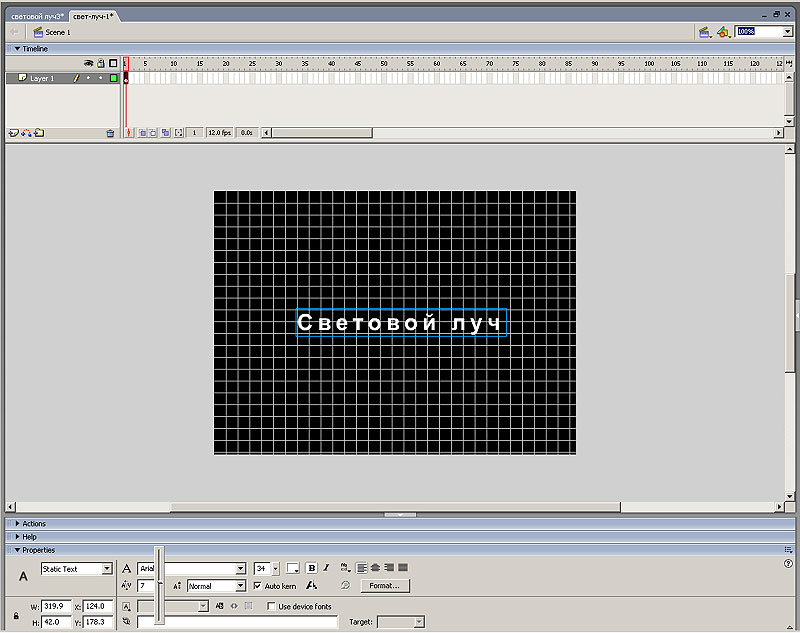
Task: Open the Edit Scene clapboard menu
Action: click(705, 32)
